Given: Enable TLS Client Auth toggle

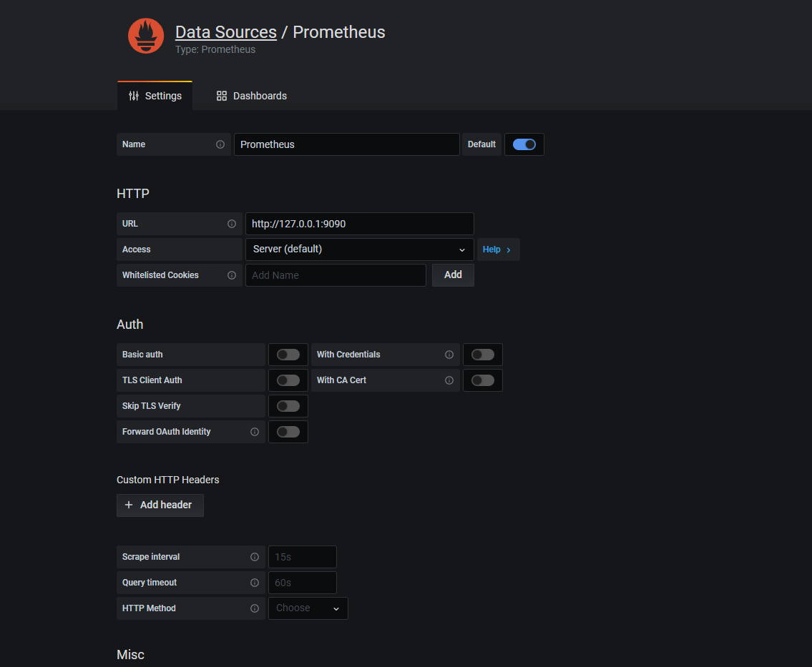Looking at the screenshot, I should click(x=288, y=380).
